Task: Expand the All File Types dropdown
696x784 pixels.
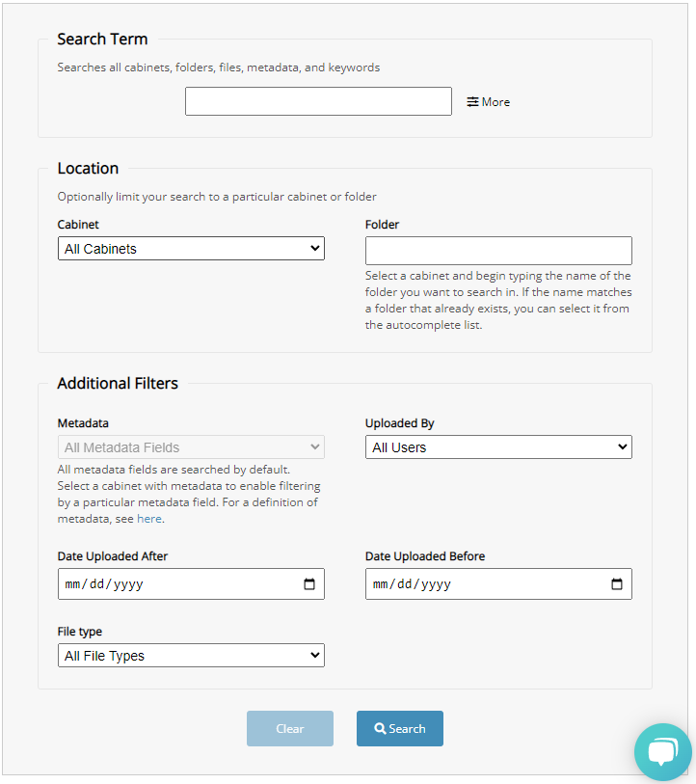Action: point(191,656)
